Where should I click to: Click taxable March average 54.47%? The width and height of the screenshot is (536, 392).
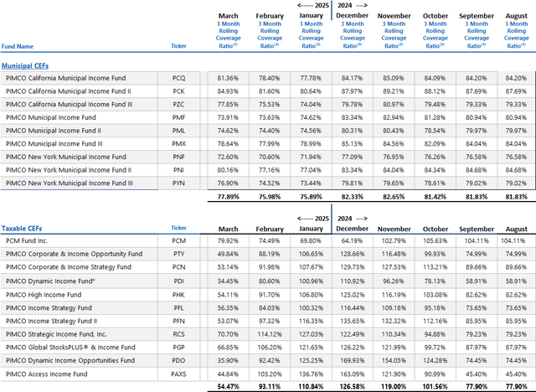click(229, 387)
